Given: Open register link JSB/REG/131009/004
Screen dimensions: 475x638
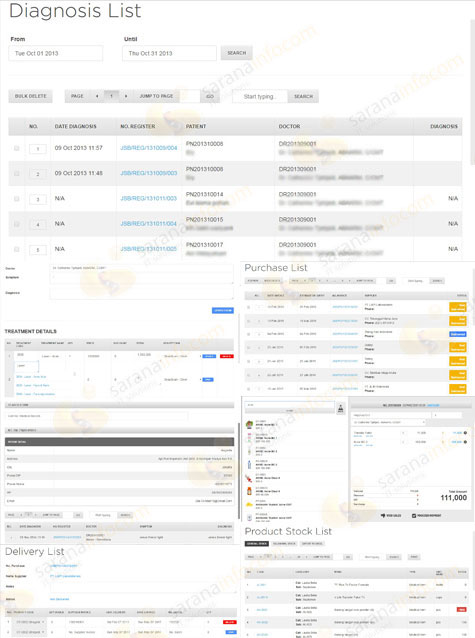Looking at the screenshot, I should (149, 148).
